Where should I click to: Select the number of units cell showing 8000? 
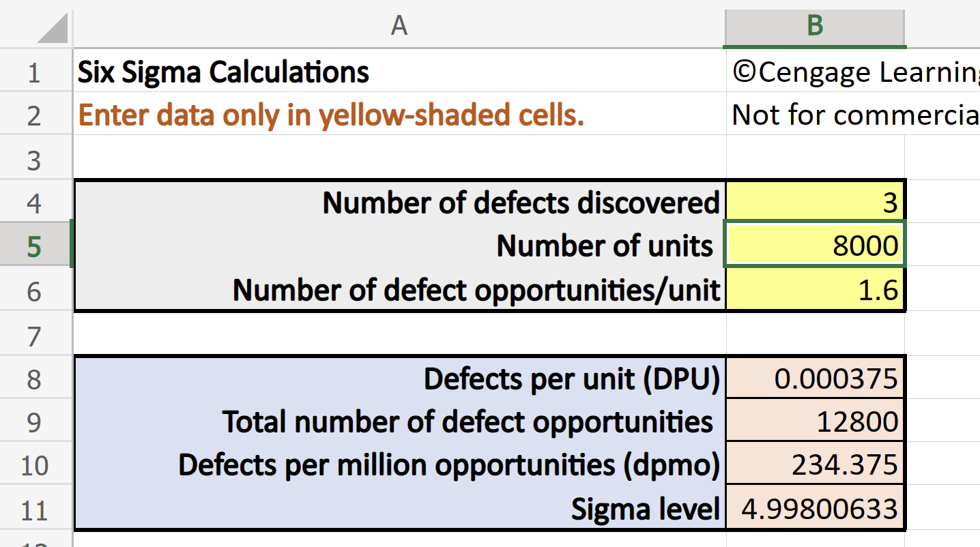pyautogui.click(x=816, y=246)
